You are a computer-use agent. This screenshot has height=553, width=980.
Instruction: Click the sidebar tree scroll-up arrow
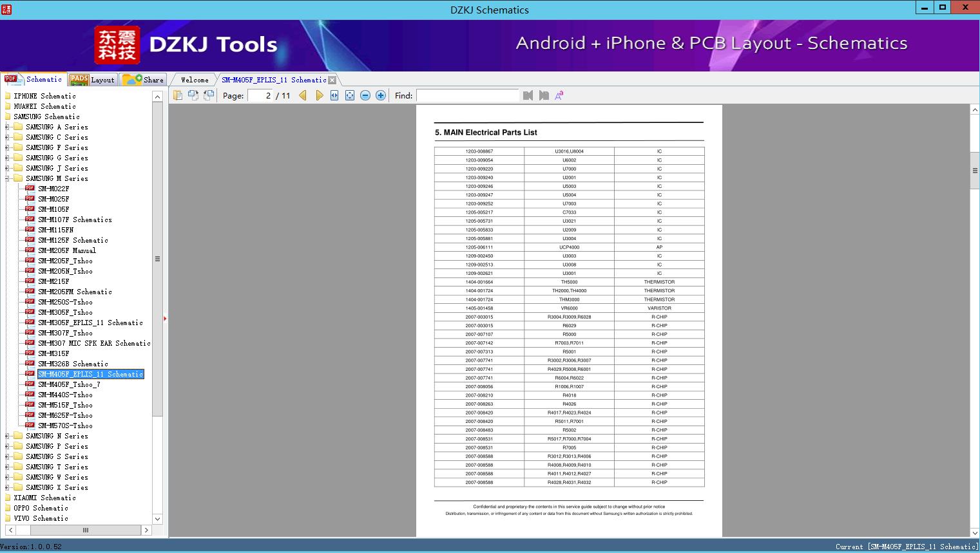(x=157, y=97)
